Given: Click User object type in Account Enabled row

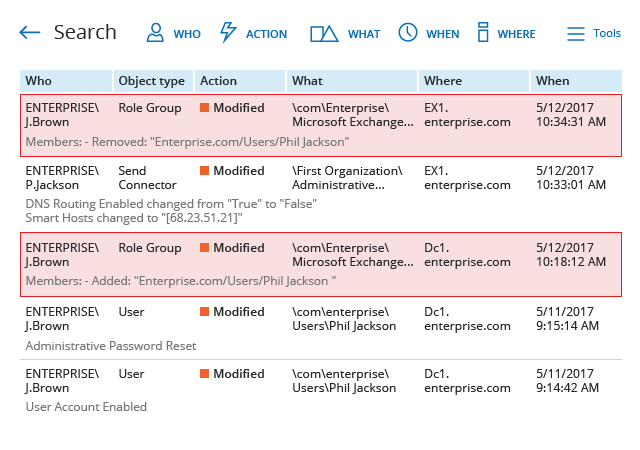Looking at the screenshot, I should 131,374.
